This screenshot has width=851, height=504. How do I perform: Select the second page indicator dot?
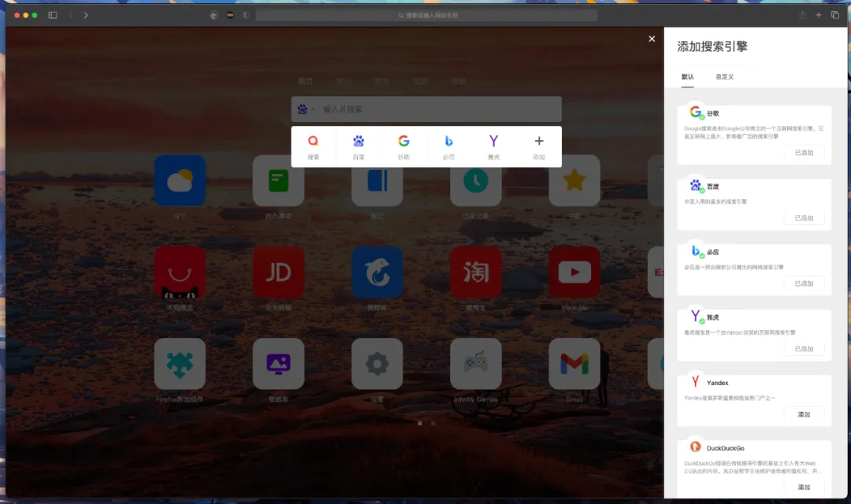pos(433,423)
